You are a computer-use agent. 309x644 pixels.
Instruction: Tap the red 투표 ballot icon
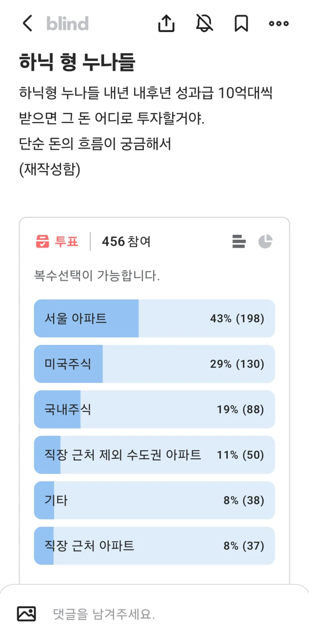(42, 241)
